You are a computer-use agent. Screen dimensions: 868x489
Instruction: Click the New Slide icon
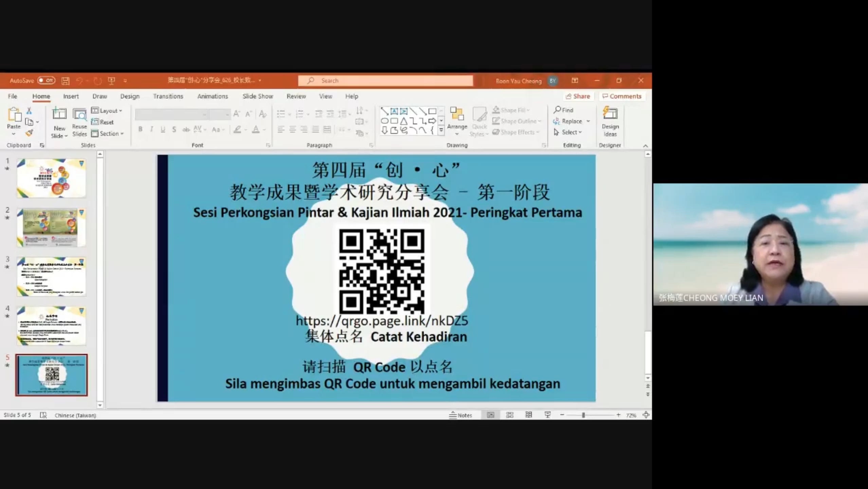59,114
